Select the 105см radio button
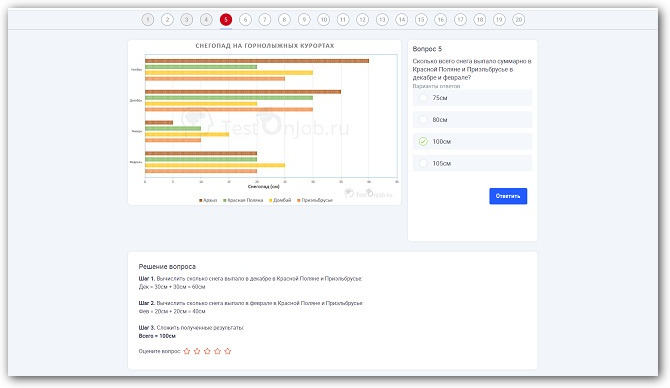Image resolution: width=670 pixels, height=388 pixels. [x=423, y=163]
